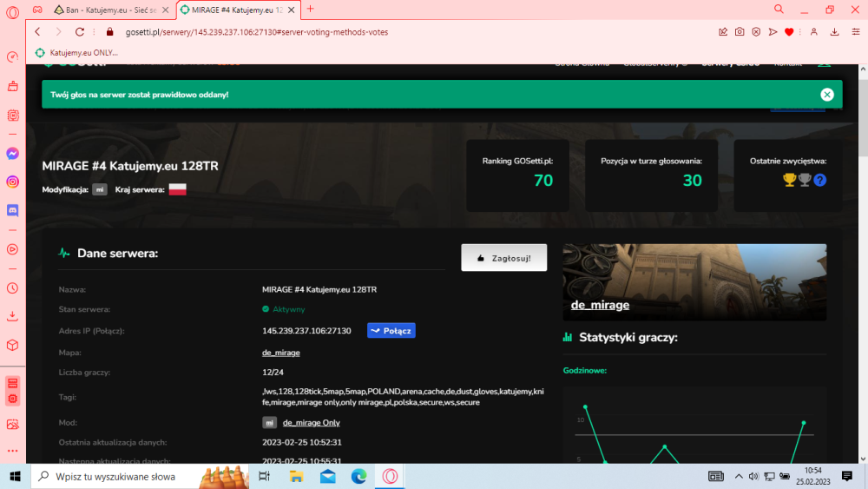
Task: Click the Windows taskbar search box
Action: 141,476
